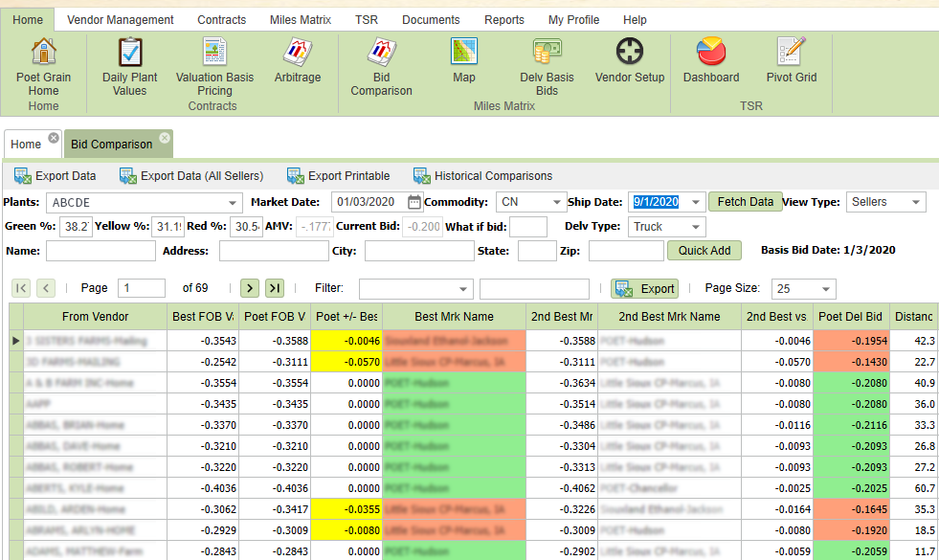Open the Documents menu
Viewport: 939px width, 560px height.
point(431,20)
